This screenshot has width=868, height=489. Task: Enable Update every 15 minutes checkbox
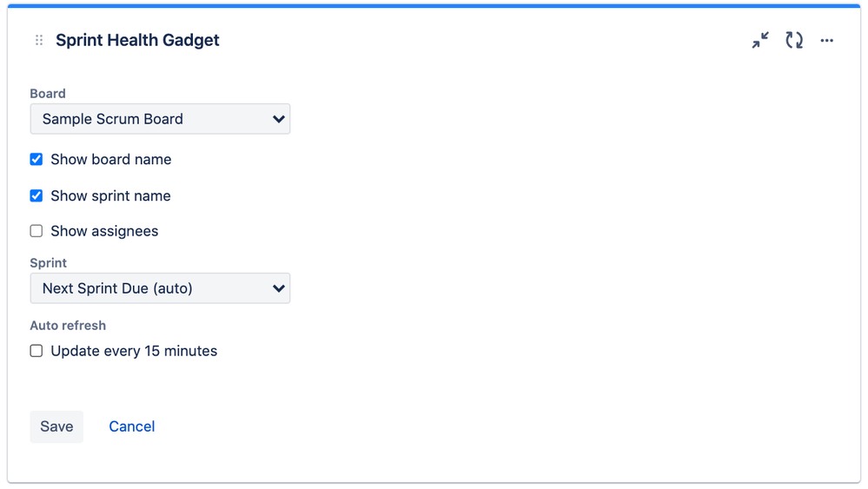(x=36, y=351)
